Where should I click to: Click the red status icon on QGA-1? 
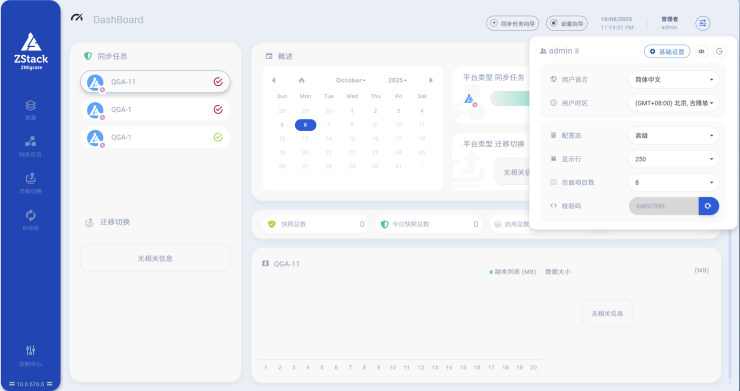(218, 110)
